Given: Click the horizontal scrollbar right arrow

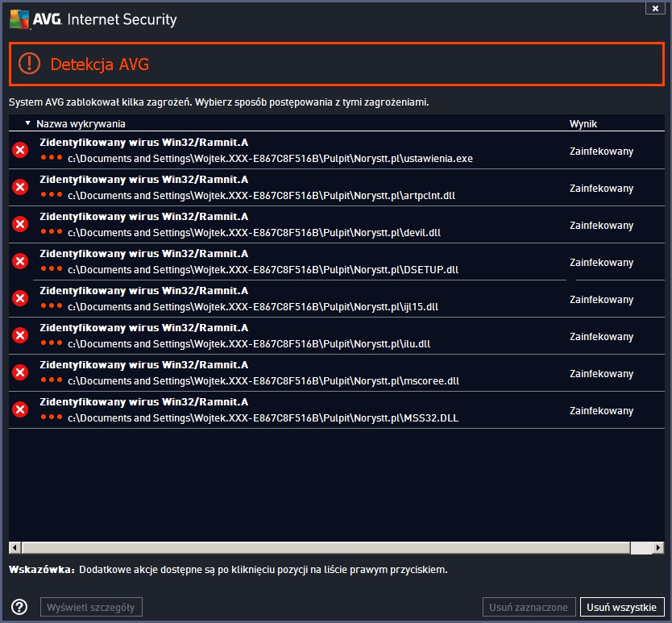Looking at the screenshot, I should click(658, 547).
